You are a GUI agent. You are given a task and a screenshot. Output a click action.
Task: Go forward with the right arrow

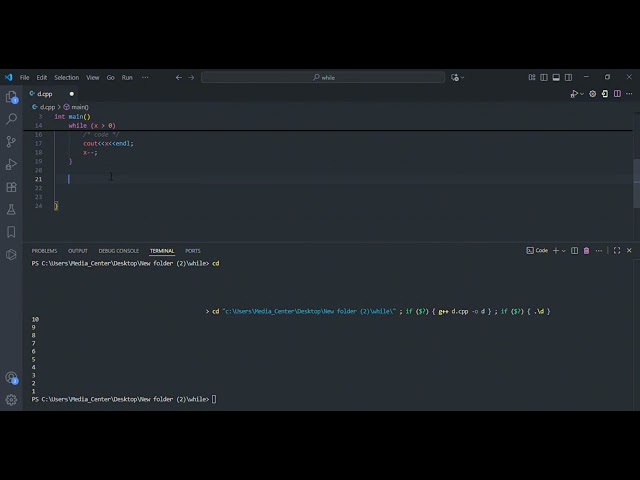[191, 77]
